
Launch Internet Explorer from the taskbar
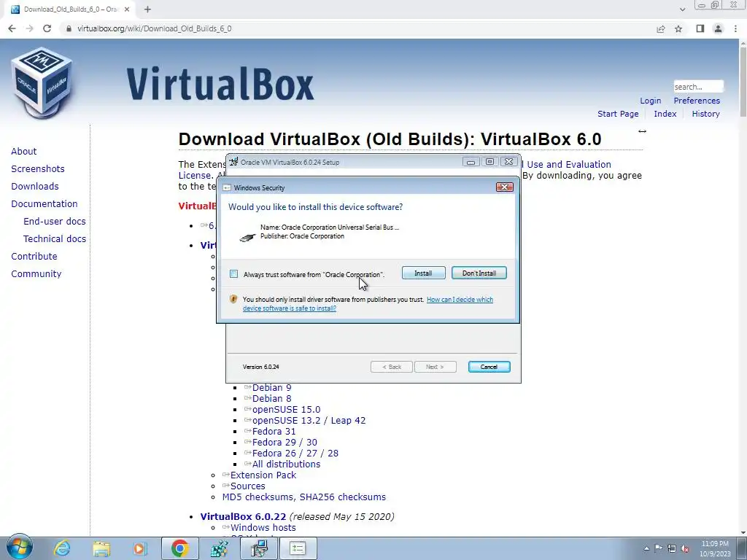[62, 548]
